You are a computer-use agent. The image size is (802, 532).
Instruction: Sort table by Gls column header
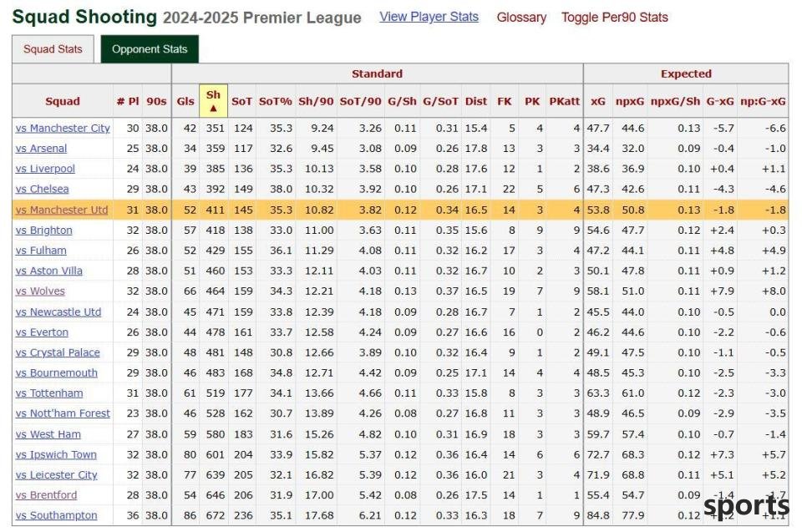[x=185, y=101]
